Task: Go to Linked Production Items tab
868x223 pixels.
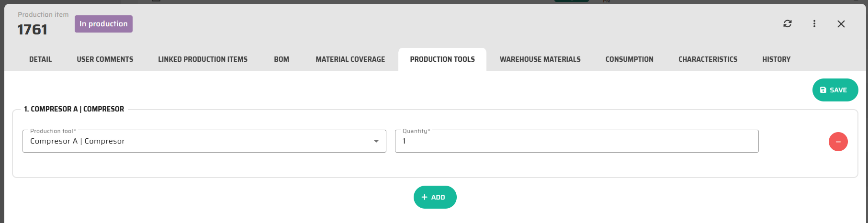Action: pos(203,59)
